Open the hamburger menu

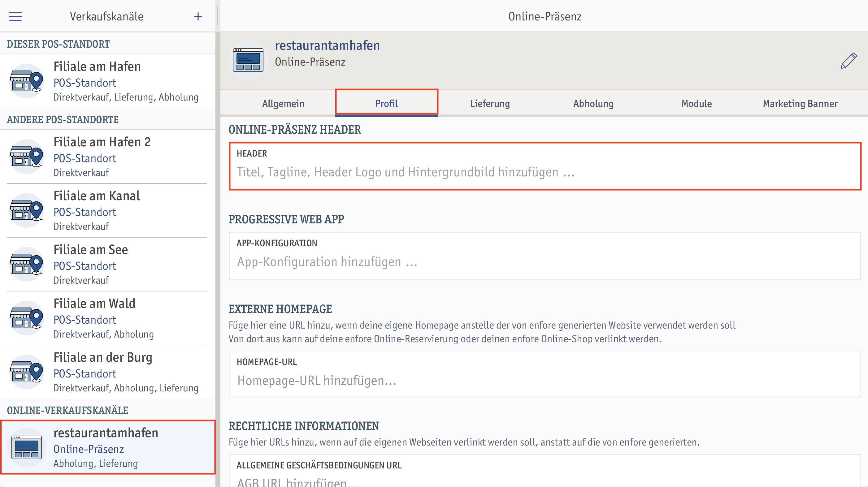15,16
